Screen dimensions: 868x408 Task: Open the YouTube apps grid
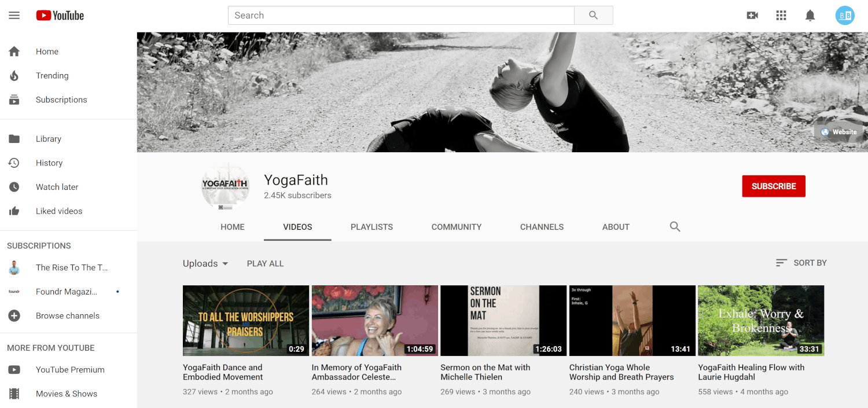[781, 16]
